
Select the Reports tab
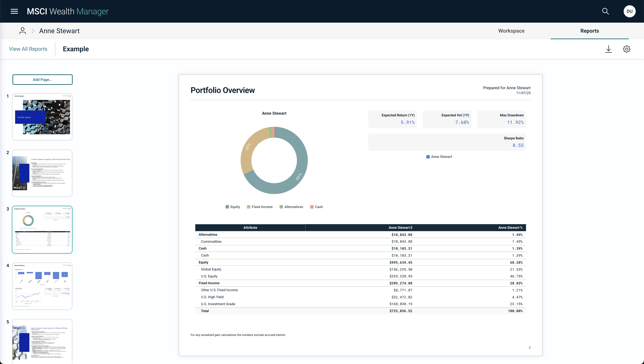click(x=590, y=31)
